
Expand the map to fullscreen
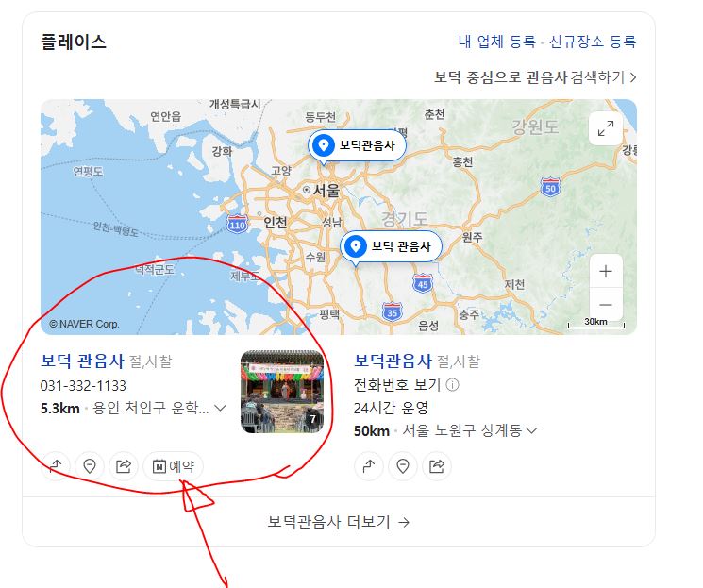(606, 128)
